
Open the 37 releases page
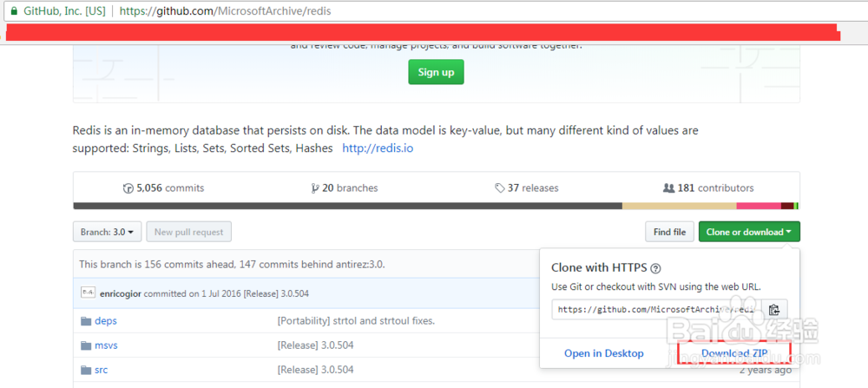(x=533, y=187)
